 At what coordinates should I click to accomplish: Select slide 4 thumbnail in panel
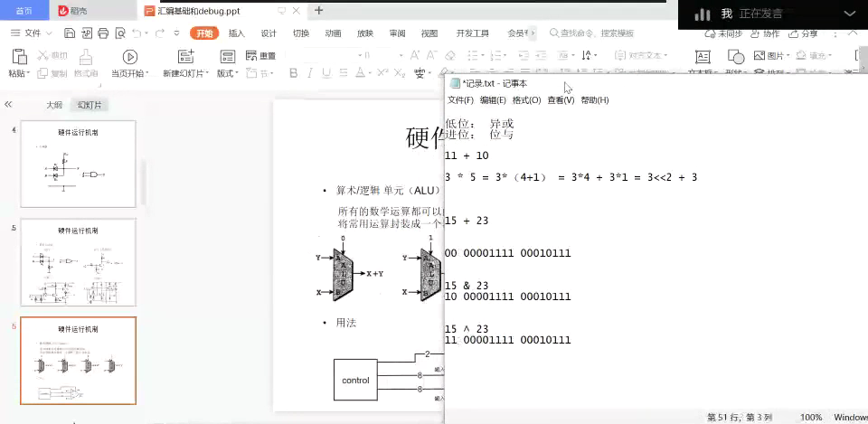click(78, 164)
